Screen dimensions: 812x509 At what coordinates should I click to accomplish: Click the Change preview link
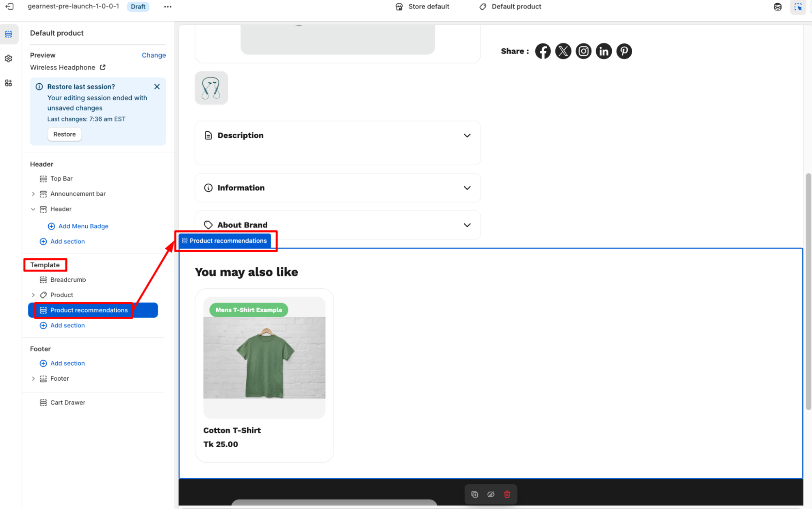click(x=154, y=55)
